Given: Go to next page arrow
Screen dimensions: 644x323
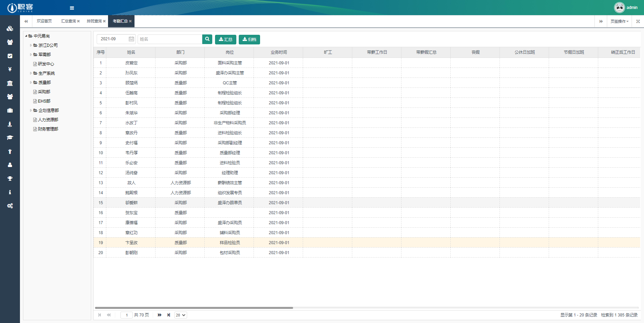Looking at the screenshot, I should (160, 315).
